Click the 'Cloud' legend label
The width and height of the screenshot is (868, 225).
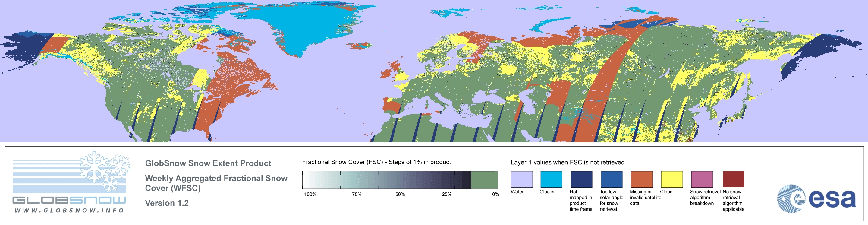click(666, 192)
